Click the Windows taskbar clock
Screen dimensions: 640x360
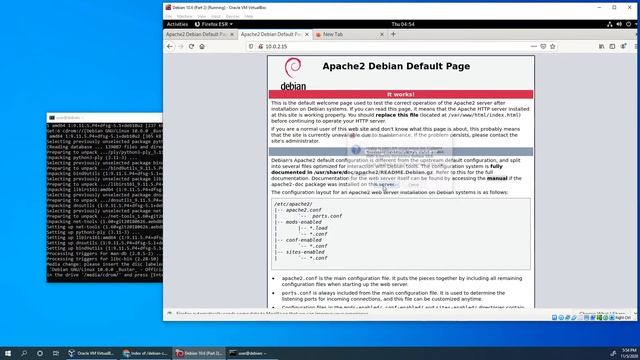coord(629,353)
